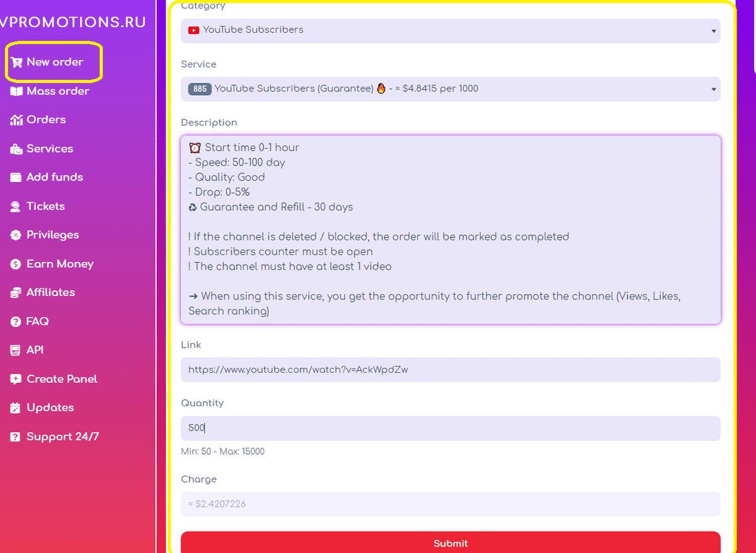Viewport: 756px width, 553px height.
Task: Click 'The channel must have at least 1 video'
Action: [x=290, y=266]
